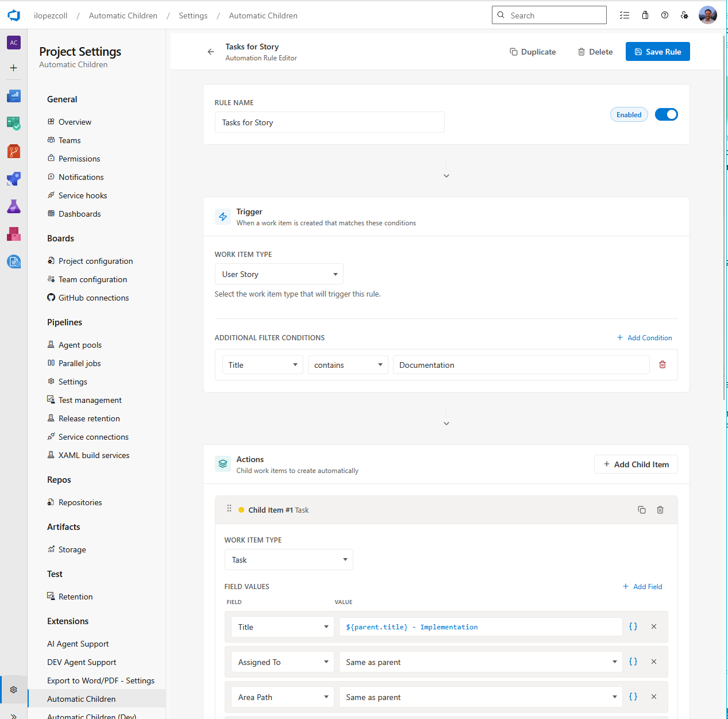The width and height of the screenshot is (728, 719).
Task: Add a new condition via Add Condition link
Action: (x=644, y=337)
